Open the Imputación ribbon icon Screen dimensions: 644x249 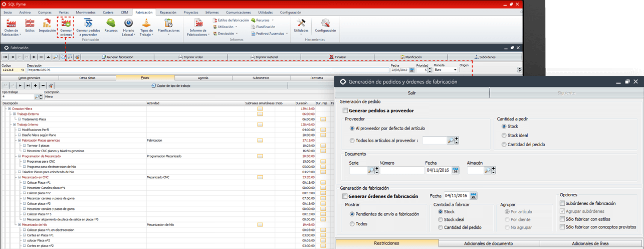point(47,24)
